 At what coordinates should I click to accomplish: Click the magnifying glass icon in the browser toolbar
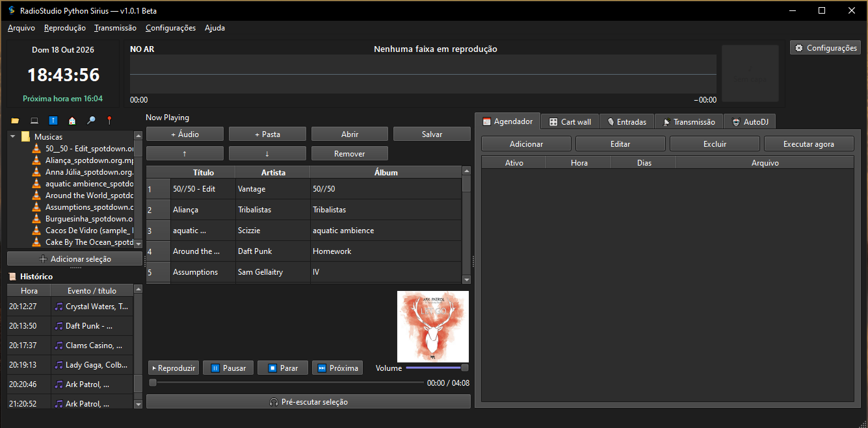point(90,121)
